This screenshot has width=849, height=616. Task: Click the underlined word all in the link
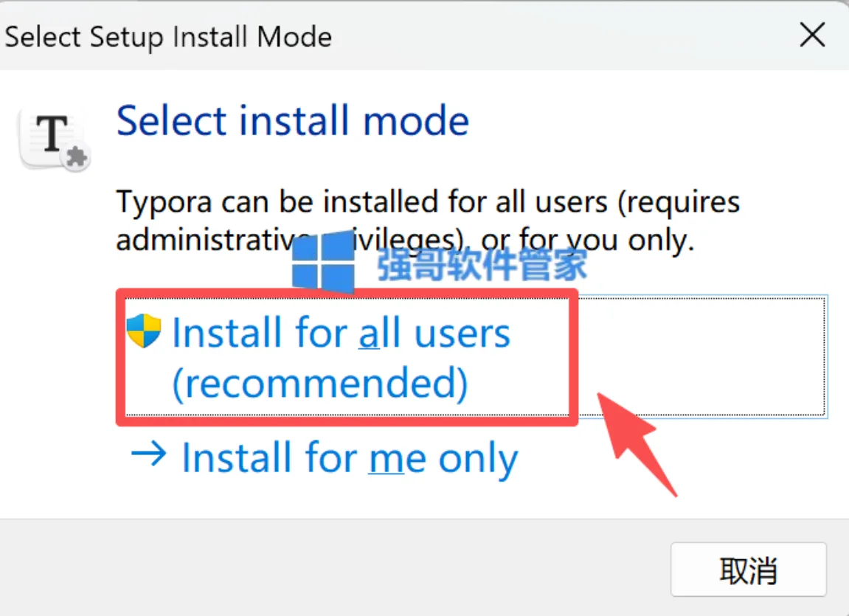click(380, 333)
